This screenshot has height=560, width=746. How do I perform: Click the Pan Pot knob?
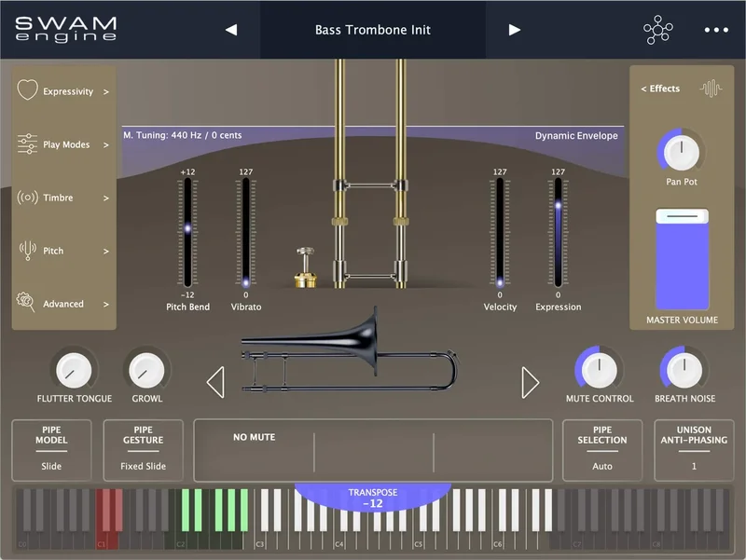click(682, 152)
